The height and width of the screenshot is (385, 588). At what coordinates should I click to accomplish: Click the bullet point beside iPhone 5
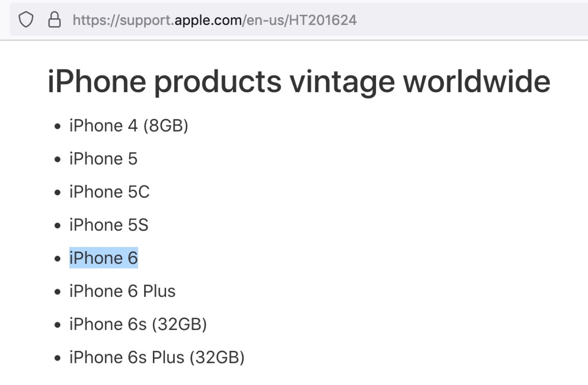click(57, 160)
